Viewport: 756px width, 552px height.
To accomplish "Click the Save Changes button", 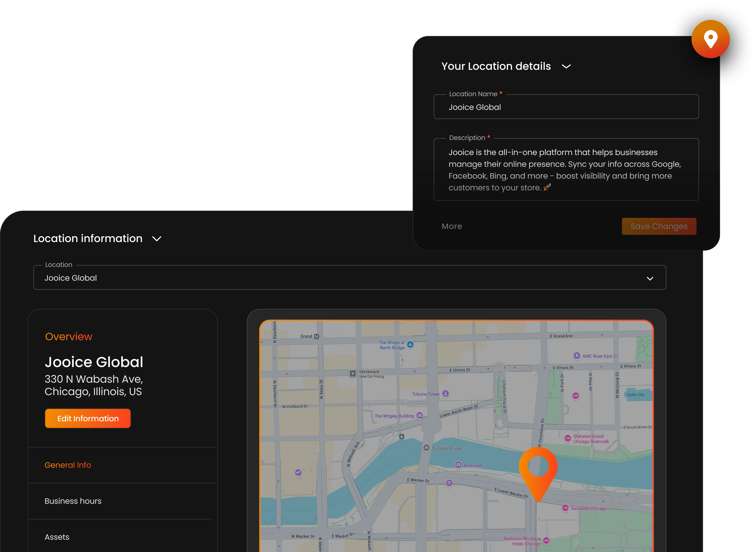I will tap(659, 226).
